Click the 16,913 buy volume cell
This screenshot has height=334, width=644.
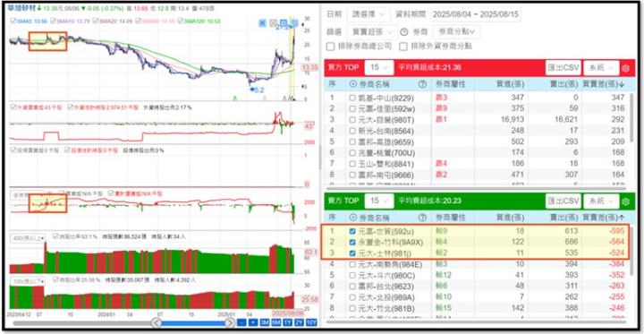tap(513, 119)
